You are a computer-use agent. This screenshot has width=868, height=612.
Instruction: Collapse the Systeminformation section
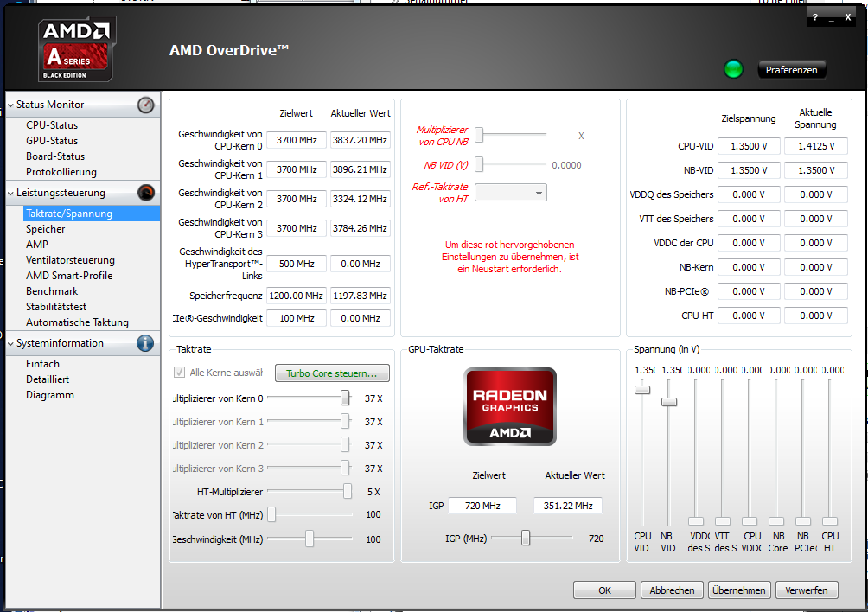pos(10,344)
